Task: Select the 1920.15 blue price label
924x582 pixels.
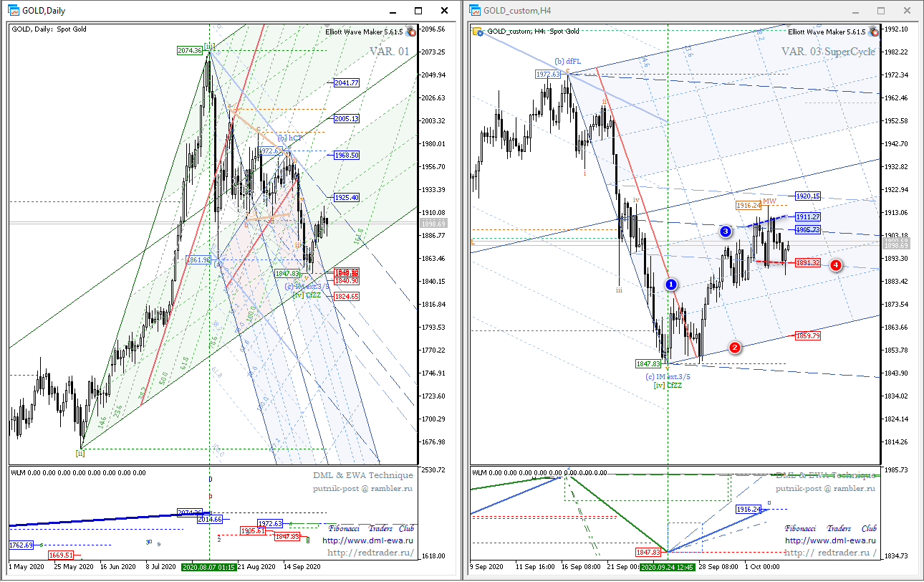Action: point(807,196)
